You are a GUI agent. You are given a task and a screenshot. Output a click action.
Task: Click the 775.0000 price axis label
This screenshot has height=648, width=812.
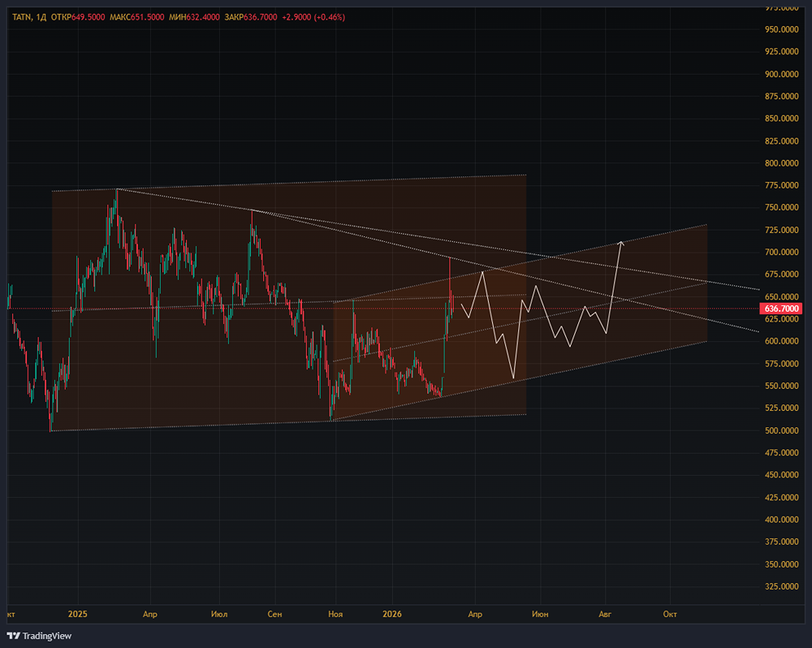coord(781,185)
